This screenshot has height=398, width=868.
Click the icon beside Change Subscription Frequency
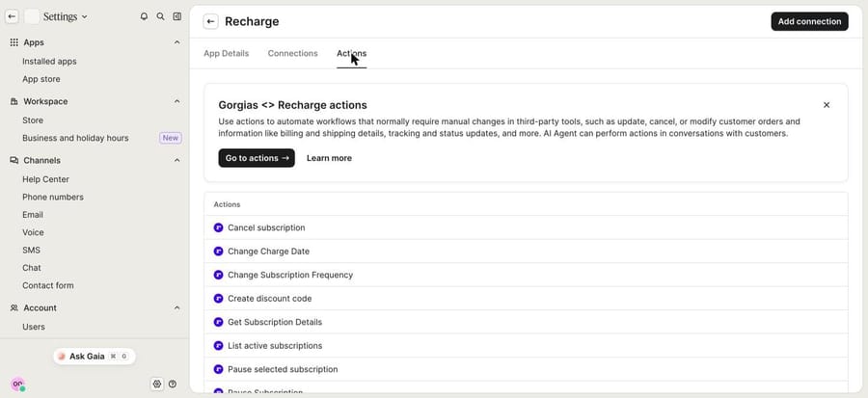[218, 275]
